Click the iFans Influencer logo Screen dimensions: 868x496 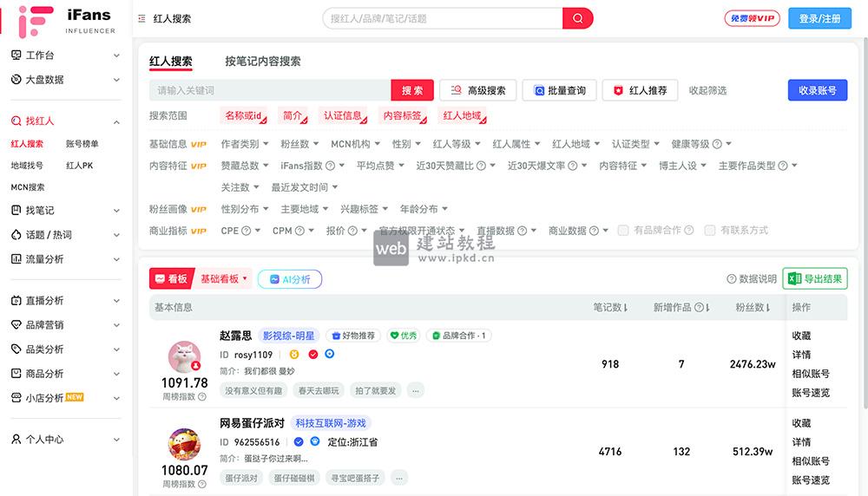pyautogui.click(x=67, y=21)
